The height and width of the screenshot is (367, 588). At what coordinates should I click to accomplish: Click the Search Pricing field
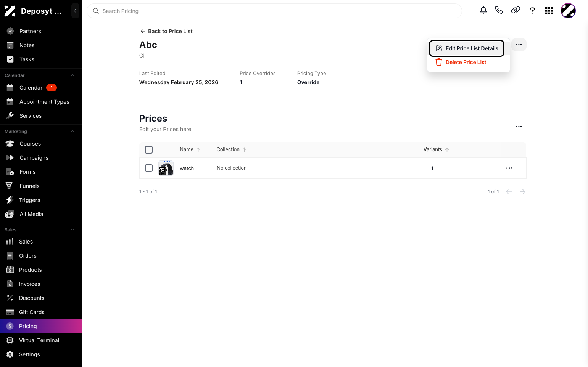coord(274,11)
